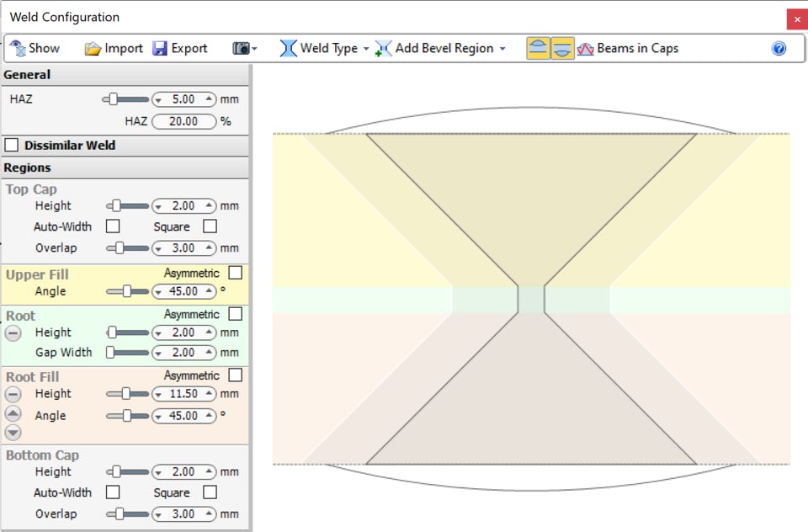Click the Upper Fill region label
The height and width of the screenshot is (532, 808).
click(37, 274)
